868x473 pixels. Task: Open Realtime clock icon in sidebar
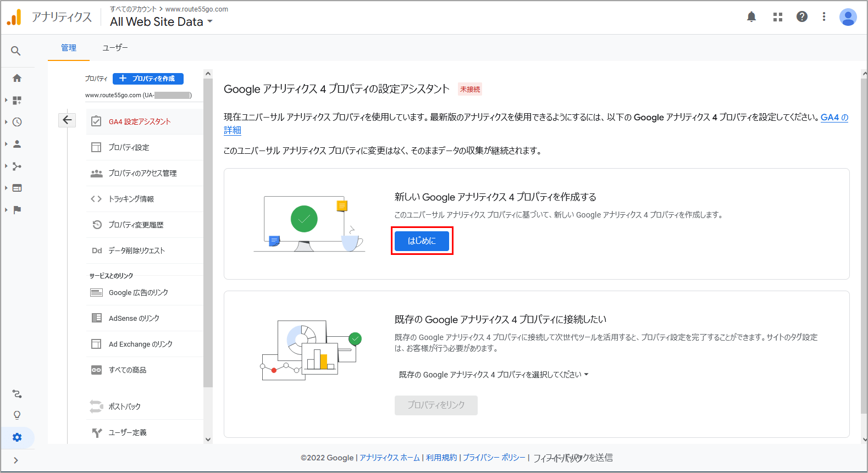pos(17,122)
